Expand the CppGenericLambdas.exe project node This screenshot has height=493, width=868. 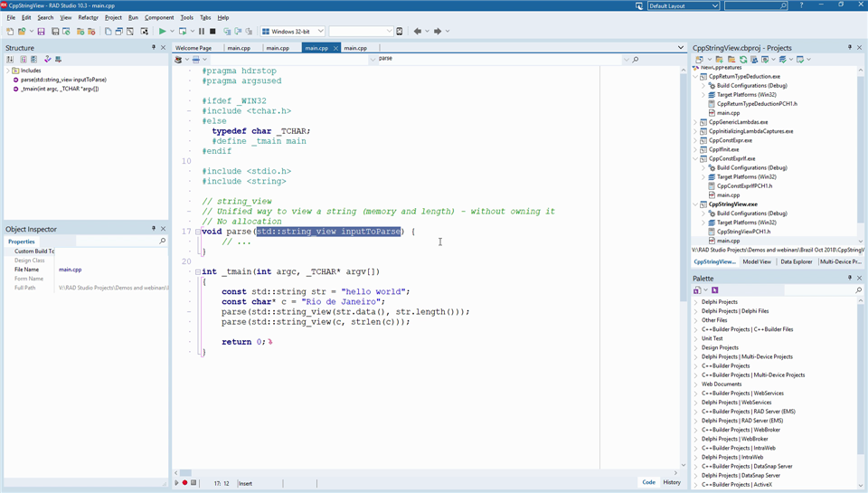[696, 122]
